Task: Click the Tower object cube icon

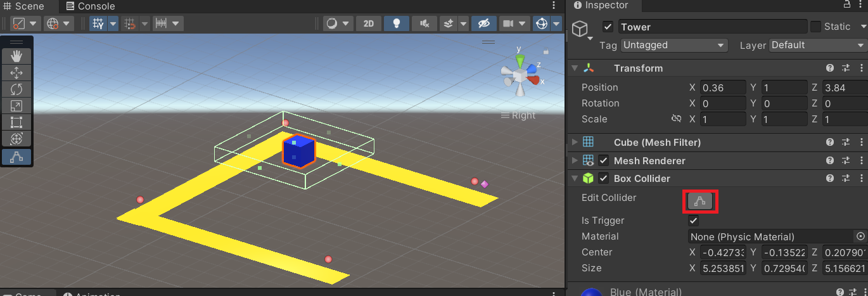Action: tap(580, 29)
